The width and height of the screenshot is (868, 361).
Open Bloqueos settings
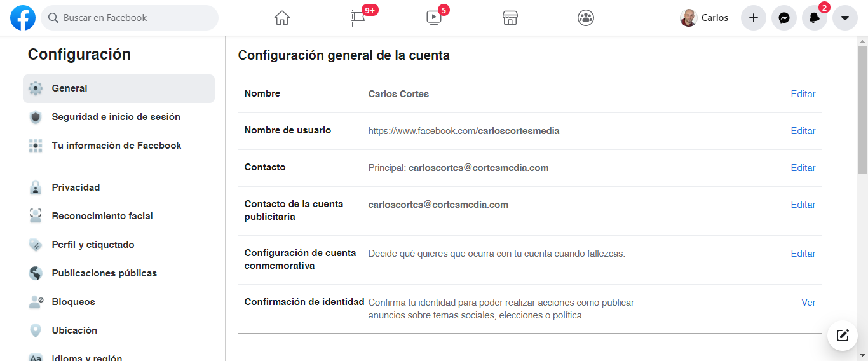coord(119,302)
